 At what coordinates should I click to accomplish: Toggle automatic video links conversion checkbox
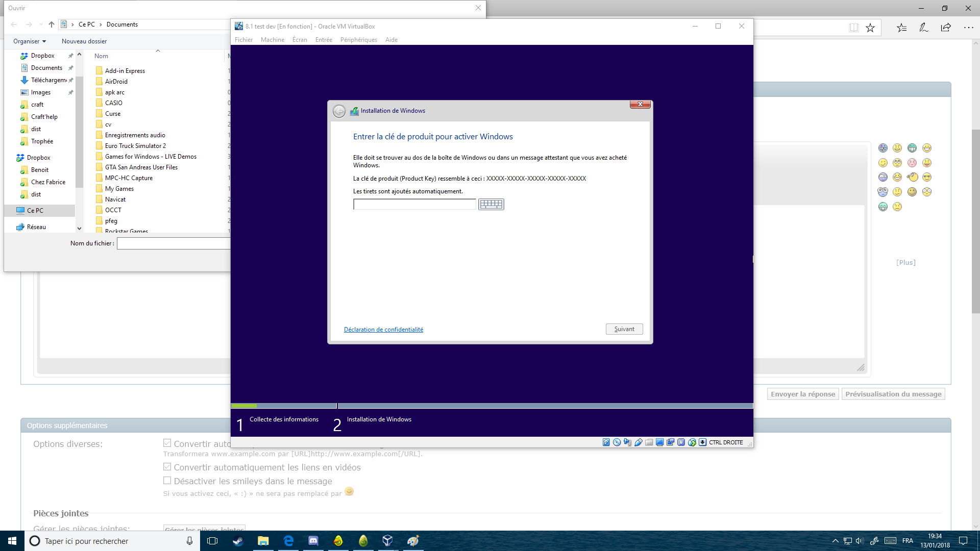167,467
